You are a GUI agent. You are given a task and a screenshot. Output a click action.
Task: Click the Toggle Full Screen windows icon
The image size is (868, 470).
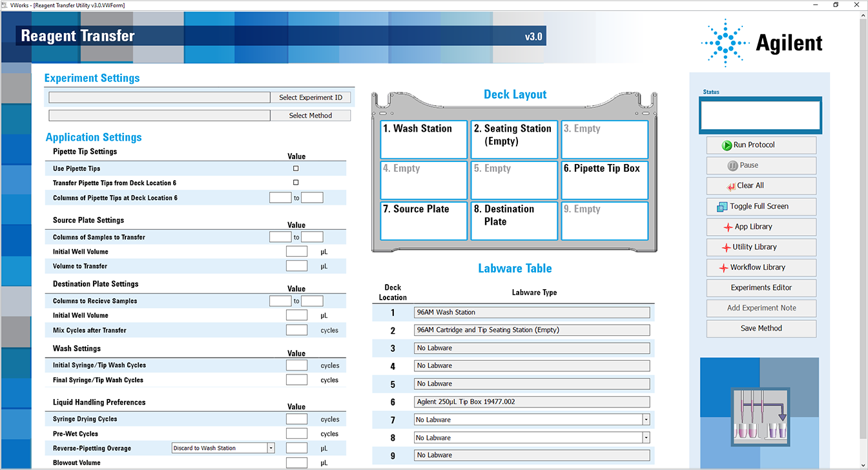coord(721,207)
